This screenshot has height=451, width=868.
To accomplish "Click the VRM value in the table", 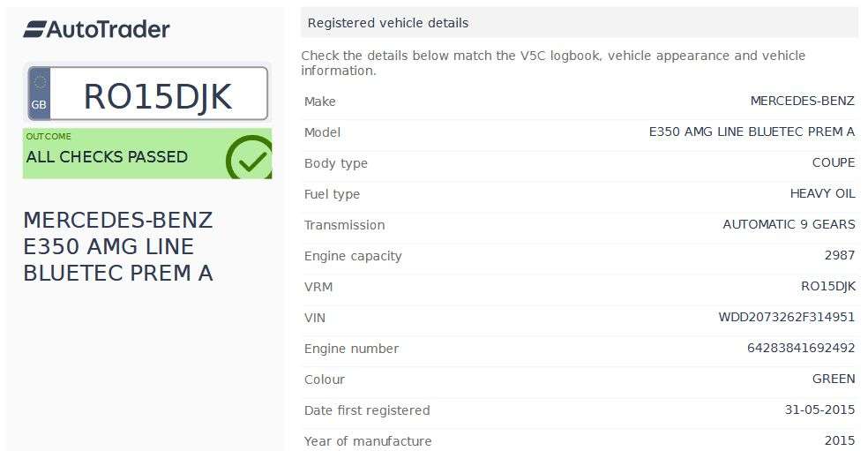I will point(827,287).
